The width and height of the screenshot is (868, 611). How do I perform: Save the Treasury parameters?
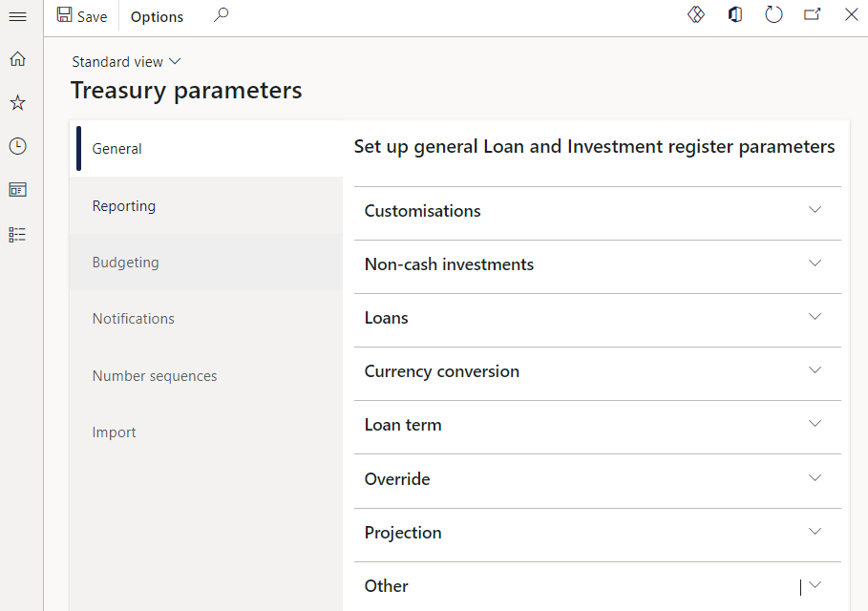point(82,16)
